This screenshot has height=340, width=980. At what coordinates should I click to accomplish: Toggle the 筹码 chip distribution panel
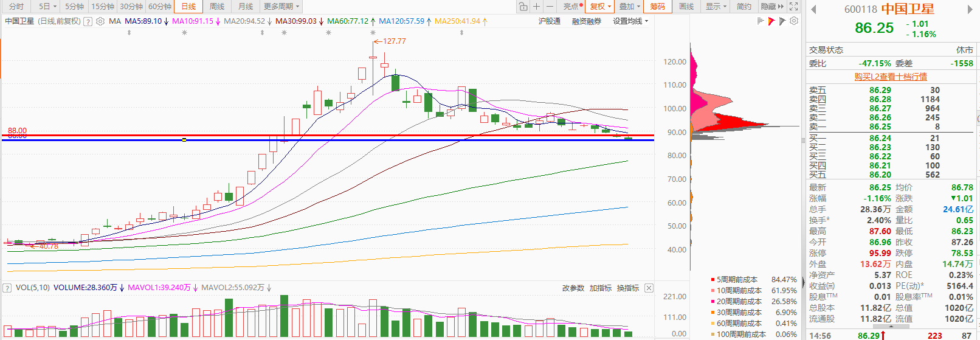(x=657, y=7)
